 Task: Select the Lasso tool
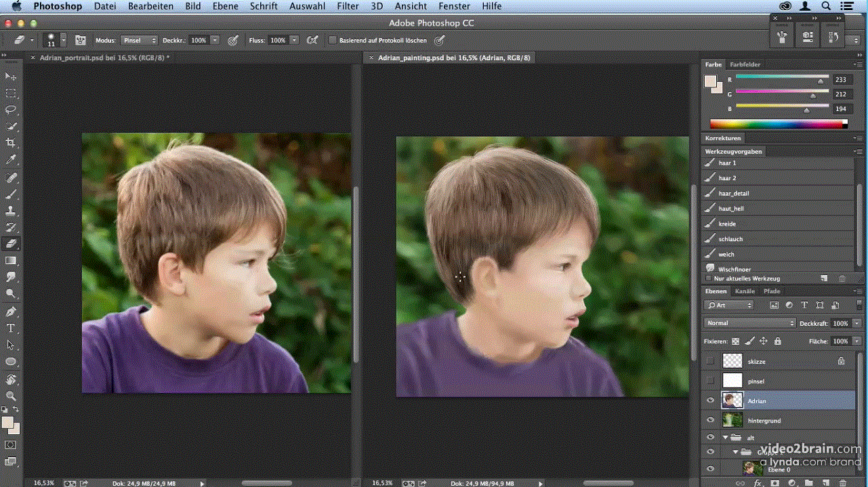click(x=11, y=110)
